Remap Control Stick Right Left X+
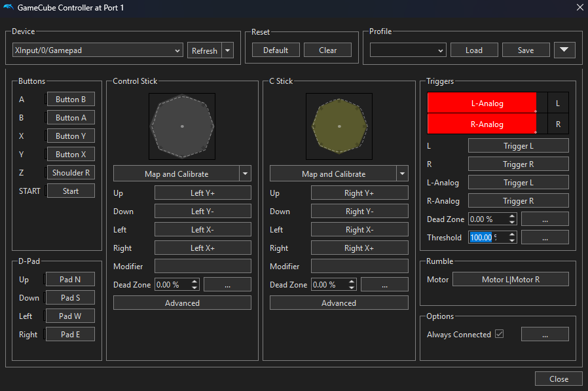The width and height of the screenshot is (588, 391). (203, 248)
